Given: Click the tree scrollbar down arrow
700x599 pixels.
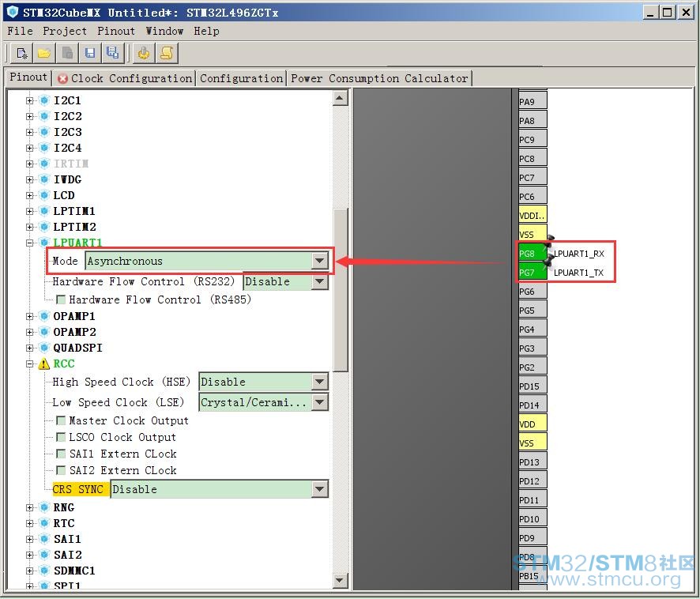Looking at the screenshot, I should (341, 580).
